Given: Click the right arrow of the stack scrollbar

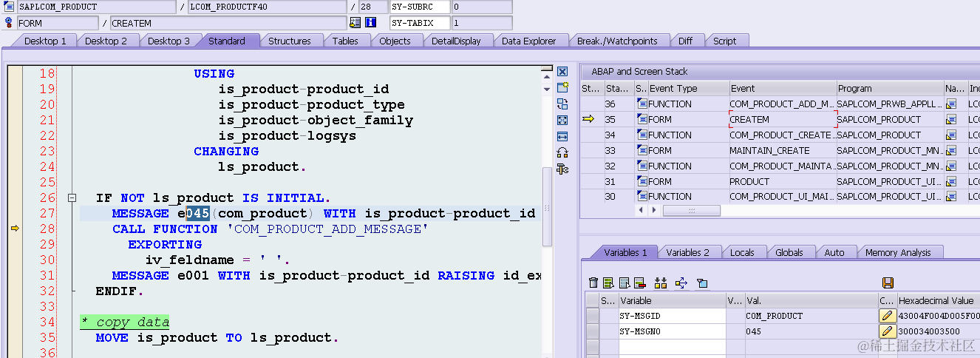Looking at the screenshot, I should pos(653,211).
